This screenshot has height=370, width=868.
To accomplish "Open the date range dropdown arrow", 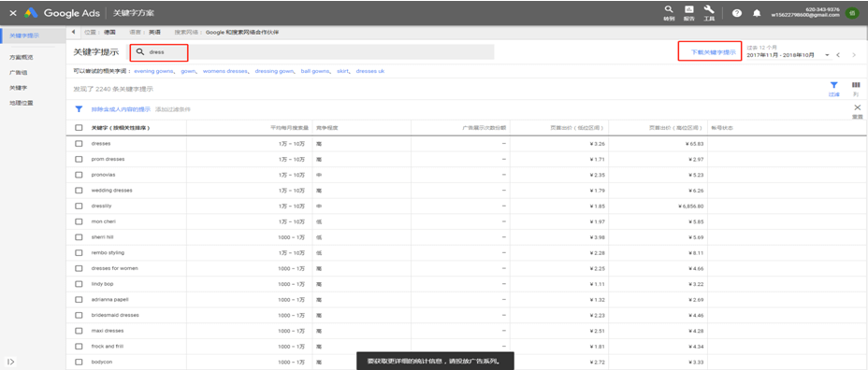I will coord(827,55).
